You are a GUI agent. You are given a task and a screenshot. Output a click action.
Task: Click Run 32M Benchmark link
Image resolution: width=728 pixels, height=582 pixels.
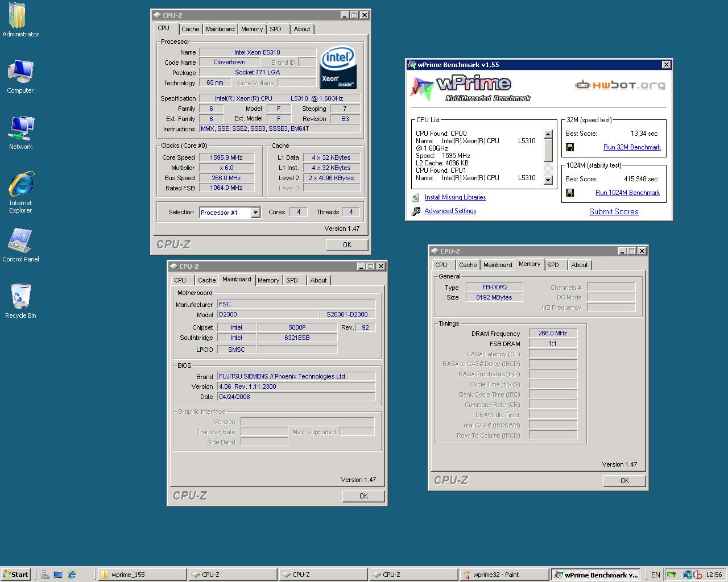click(x=632, y=147)
